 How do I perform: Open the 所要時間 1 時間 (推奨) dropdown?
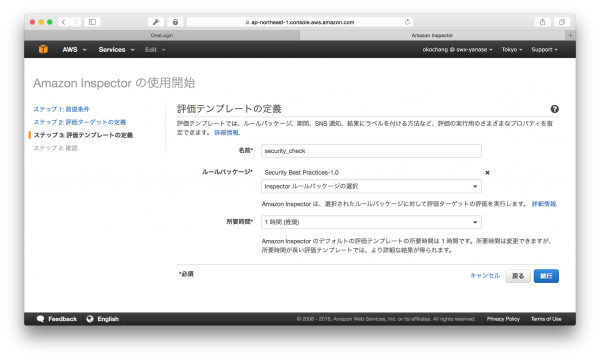click(371, 222)
